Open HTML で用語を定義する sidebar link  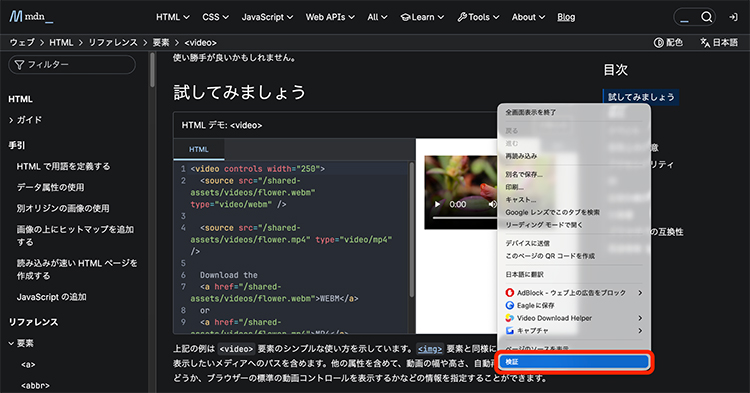63,166
